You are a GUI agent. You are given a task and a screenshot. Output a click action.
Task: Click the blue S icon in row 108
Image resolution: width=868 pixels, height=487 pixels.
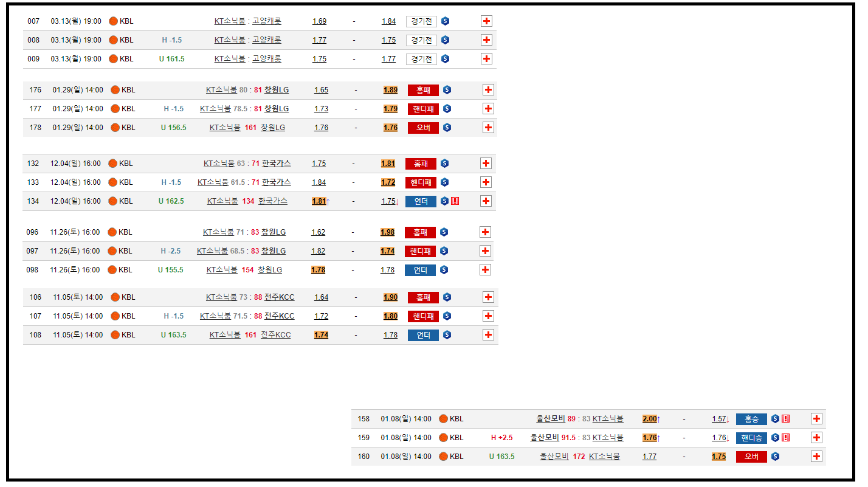tap(447, 335)
